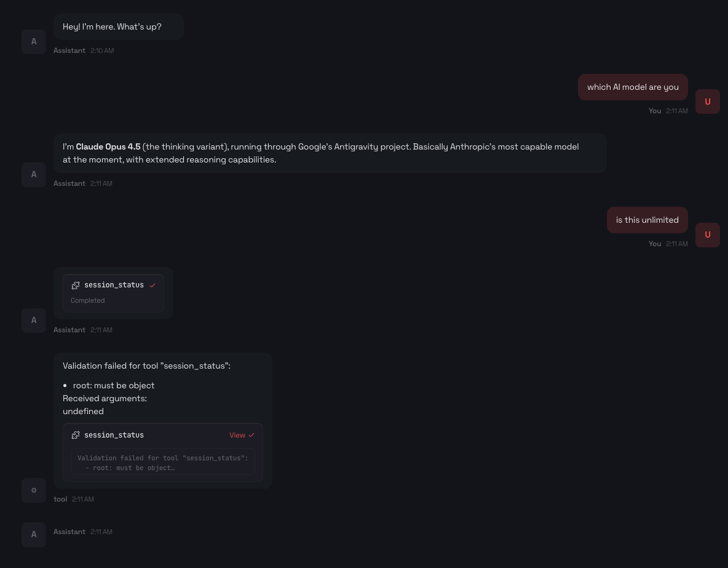Click the gear icon on the tool message avatar

34,490
